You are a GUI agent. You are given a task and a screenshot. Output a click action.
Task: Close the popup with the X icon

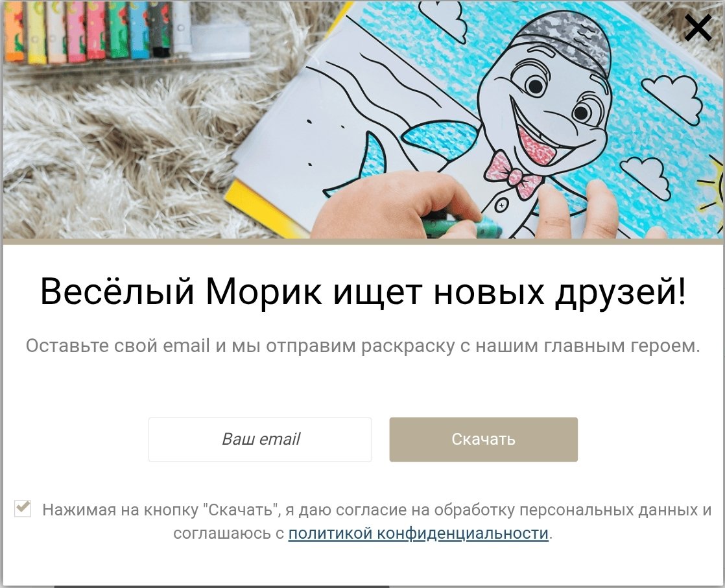coord(698,28)
